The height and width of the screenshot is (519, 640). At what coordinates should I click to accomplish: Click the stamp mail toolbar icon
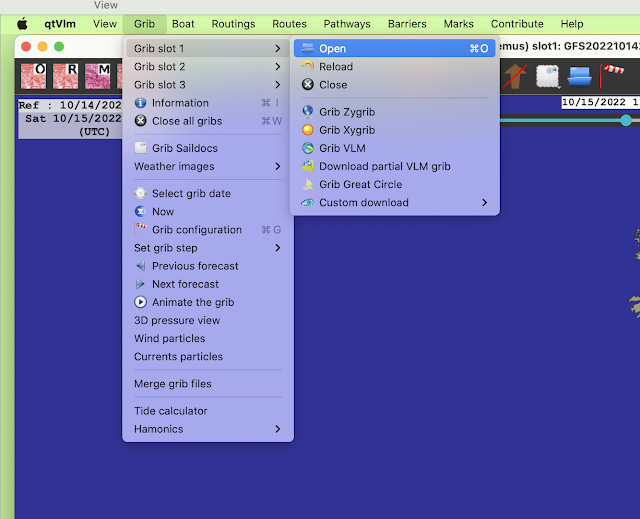[547, 76]
